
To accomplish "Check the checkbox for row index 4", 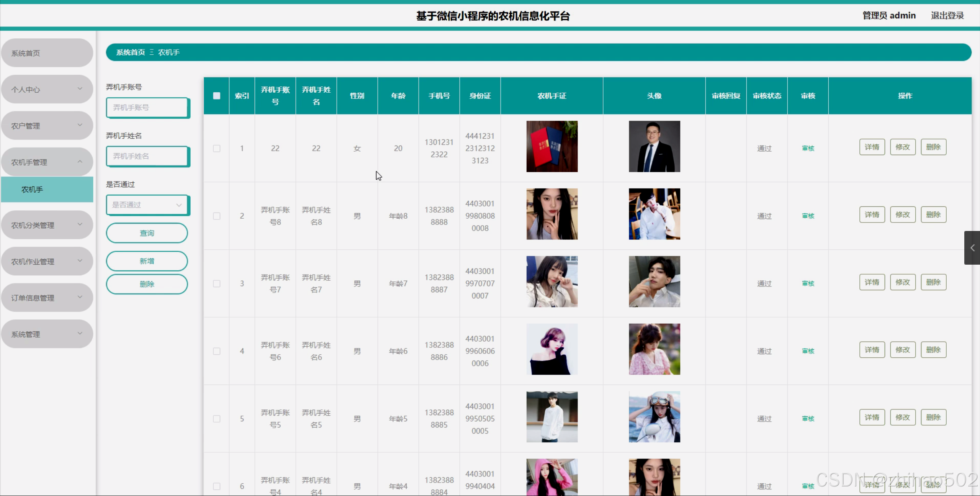I will click(216, 351).
